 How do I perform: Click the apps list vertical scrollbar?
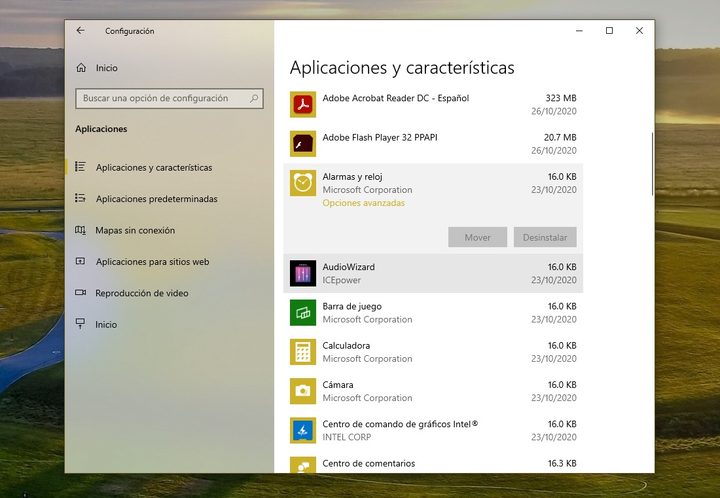[652, 164]
